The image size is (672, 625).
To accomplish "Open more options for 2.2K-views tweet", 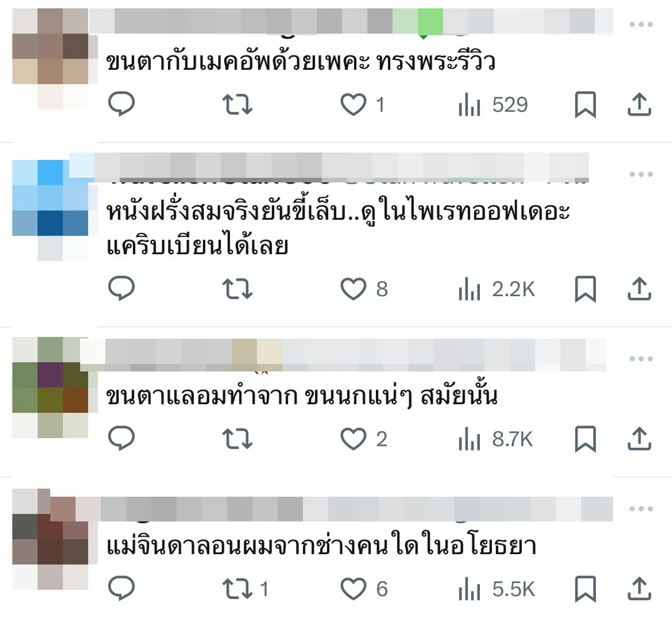I will [640, 174].
